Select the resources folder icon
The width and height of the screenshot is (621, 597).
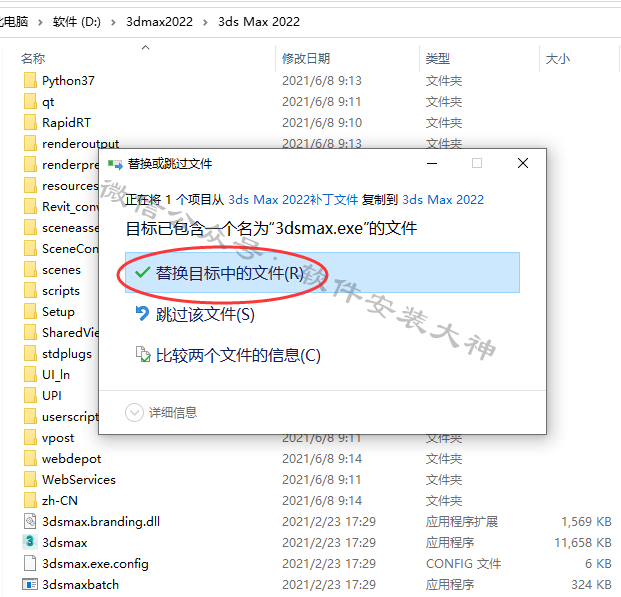pos(30,185)
